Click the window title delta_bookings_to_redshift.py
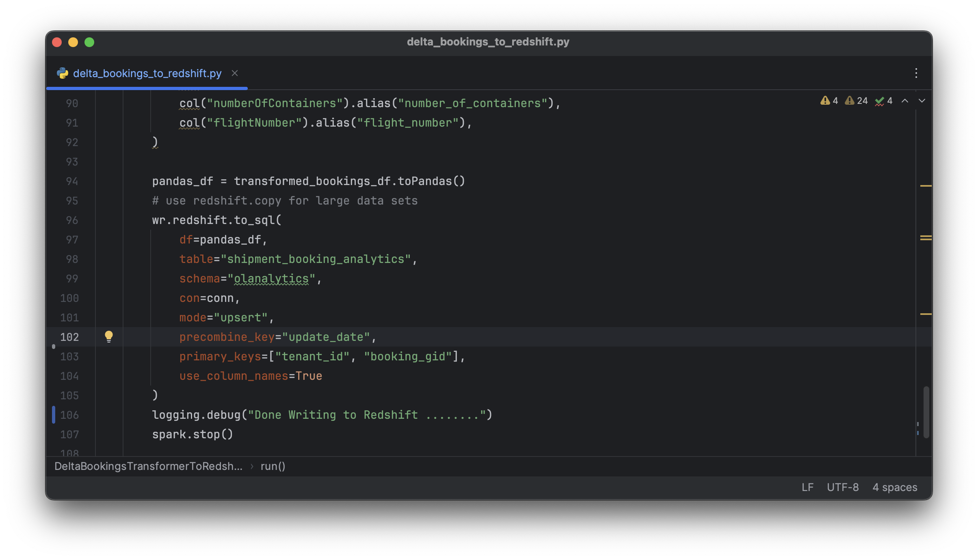 tap(488, 42)
